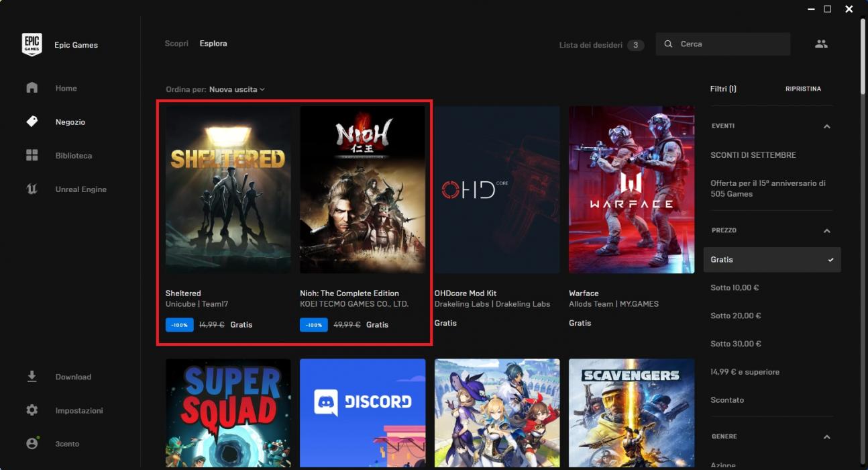Open the friends list icon
868x470 pixels.
(x=821, y=44)
